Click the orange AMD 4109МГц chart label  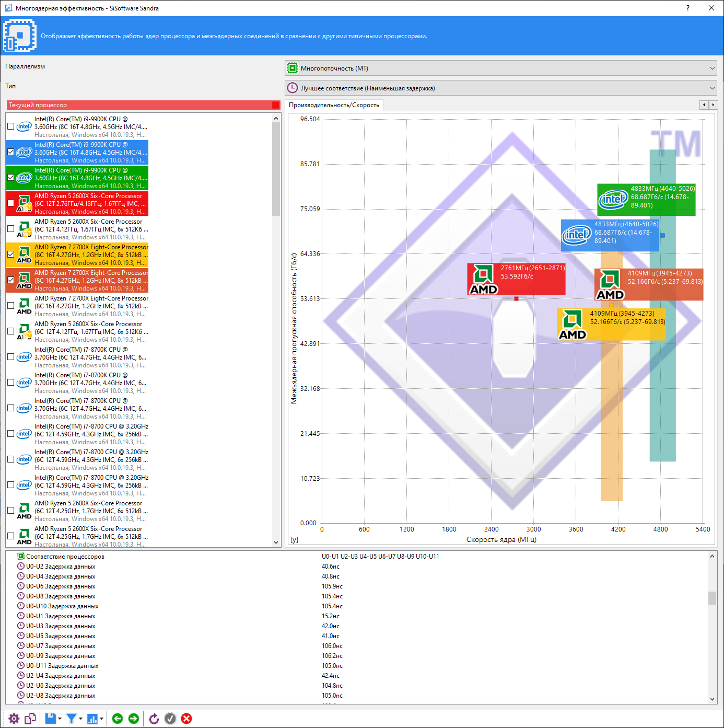pyautogui.click(x=649, y=284)
